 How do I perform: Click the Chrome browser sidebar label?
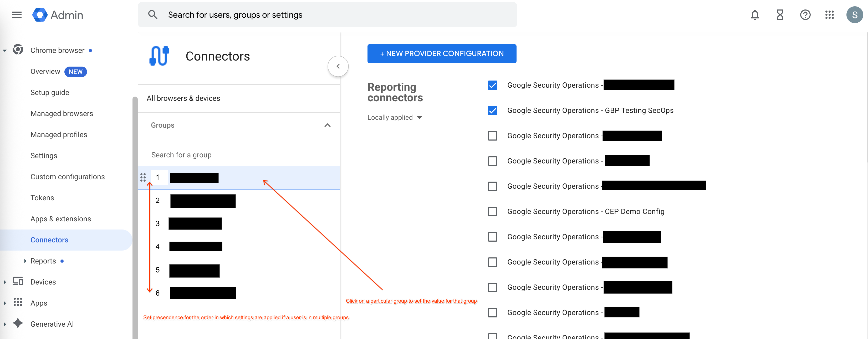[x=57, y=50]
